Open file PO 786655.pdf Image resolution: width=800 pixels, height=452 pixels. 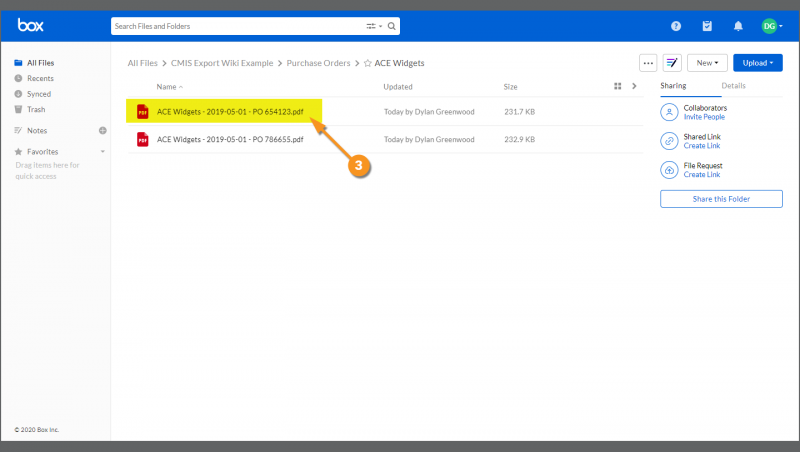pyautogui.click(x=230, y=139)
